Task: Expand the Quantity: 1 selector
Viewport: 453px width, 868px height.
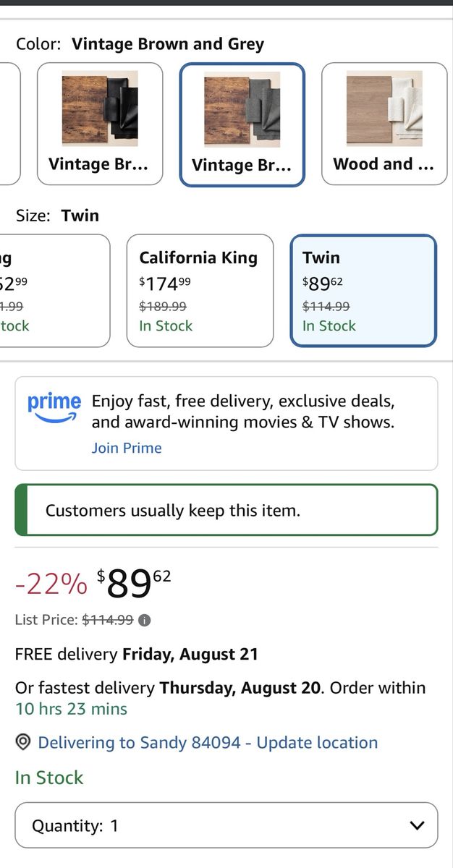Action: click(226, 825)
